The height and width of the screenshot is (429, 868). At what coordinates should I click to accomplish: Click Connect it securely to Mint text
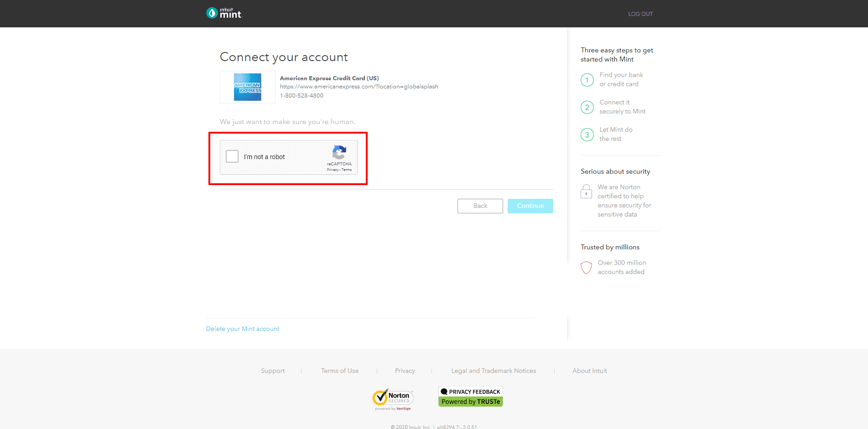(623, 107)
